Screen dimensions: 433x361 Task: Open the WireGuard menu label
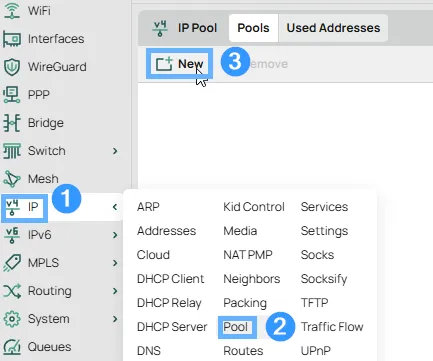[57, 67]
